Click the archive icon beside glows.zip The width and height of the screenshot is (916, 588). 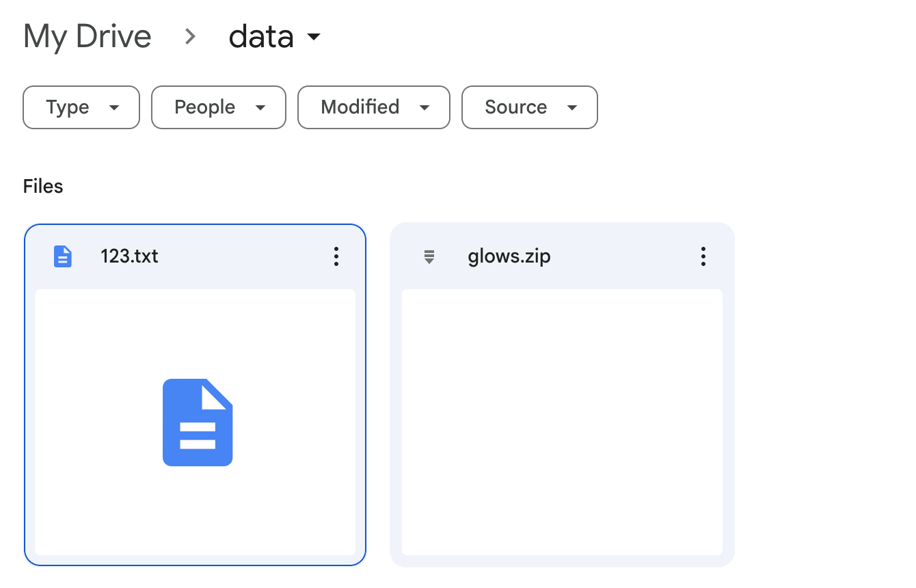429,257
